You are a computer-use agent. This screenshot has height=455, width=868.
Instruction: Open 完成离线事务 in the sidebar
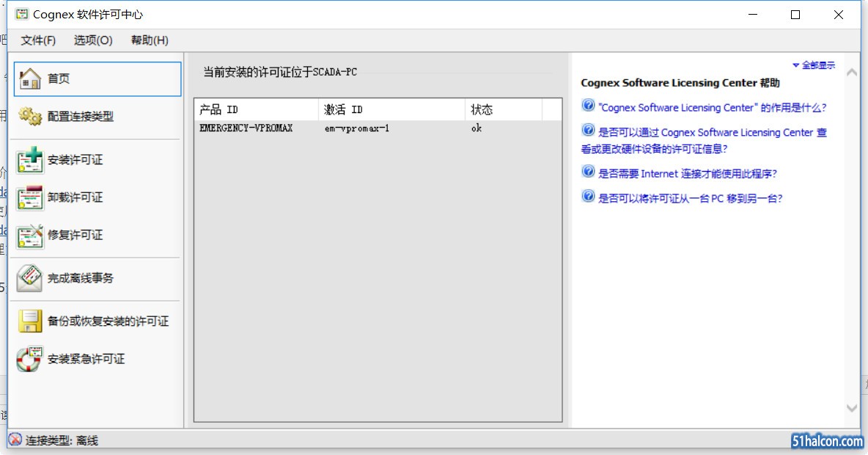[x=98, y=278]
